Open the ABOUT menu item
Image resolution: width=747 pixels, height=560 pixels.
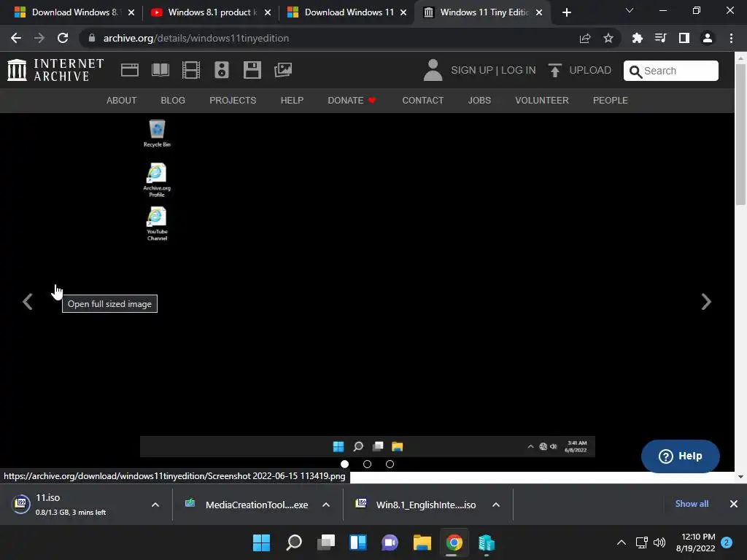pyautogui.click(x=122, y=101)
